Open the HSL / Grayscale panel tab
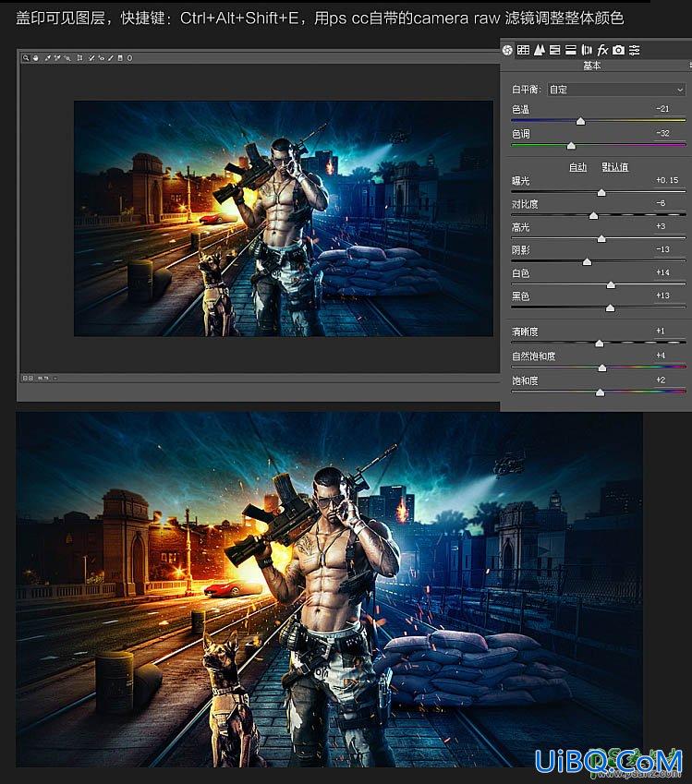Image resolution: width=692 pixels, height=784 pixels. 554,50
